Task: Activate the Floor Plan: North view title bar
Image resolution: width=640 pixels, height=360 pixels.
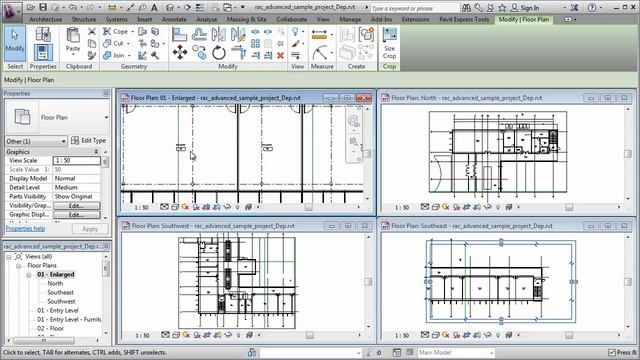Action: tap(506, 98)
